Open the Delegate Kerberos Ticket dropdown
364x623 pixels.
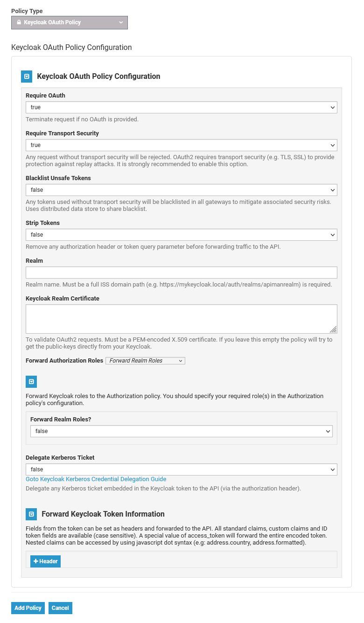(x=181, y=469)
